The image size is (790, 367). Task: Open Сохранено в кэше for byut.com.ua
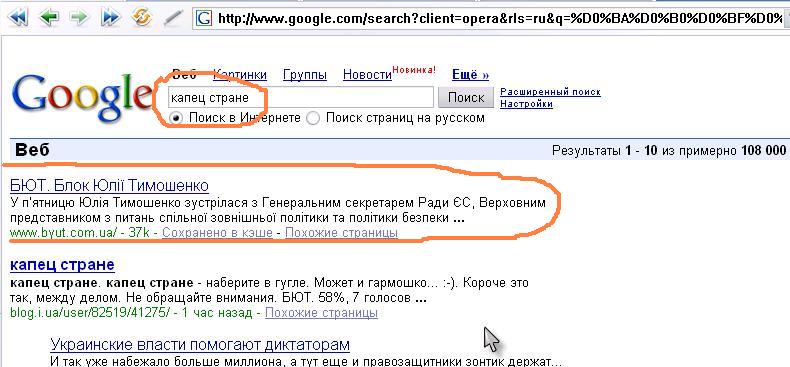[x=217, y=233]
